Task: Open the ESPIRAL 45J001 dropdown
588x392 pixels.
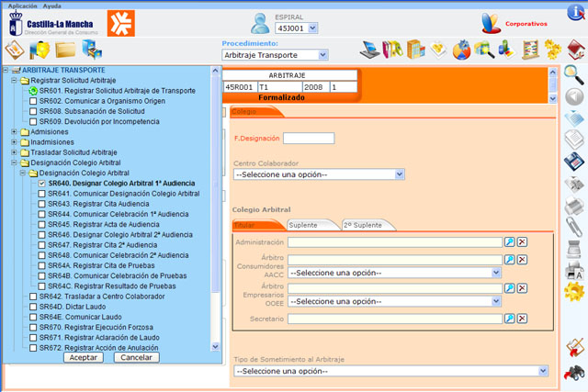Action: (x=312, y=28)
